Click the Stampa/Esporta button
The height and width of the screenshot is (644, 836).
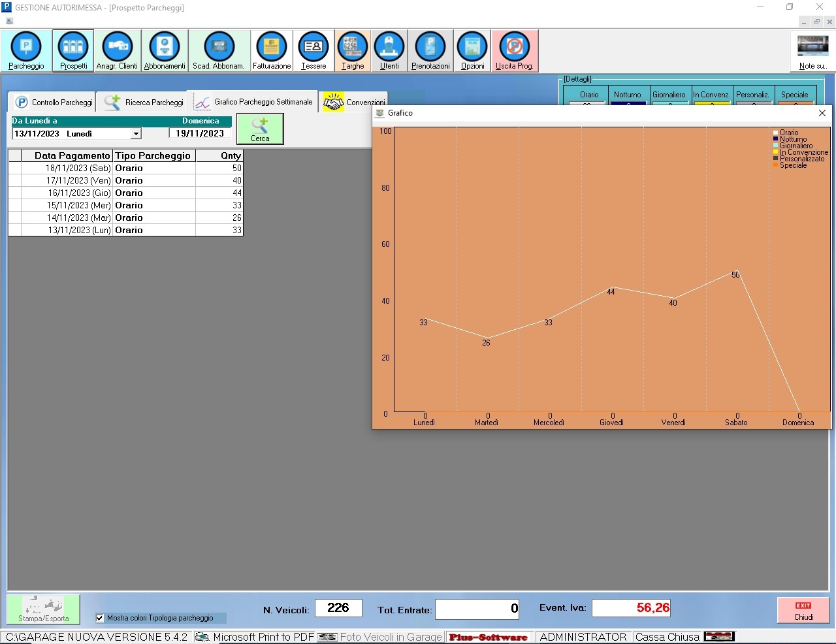coord(44,609)
